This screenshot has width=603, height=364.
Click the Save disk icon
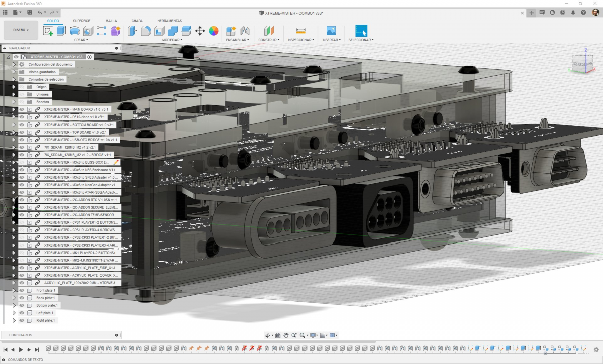point(30,12)
